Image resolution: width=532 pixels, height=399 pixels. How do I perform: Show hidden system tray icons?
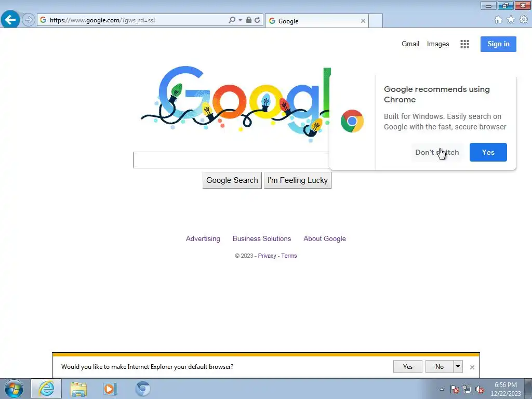pyautogui.click(x=442, y=389)
